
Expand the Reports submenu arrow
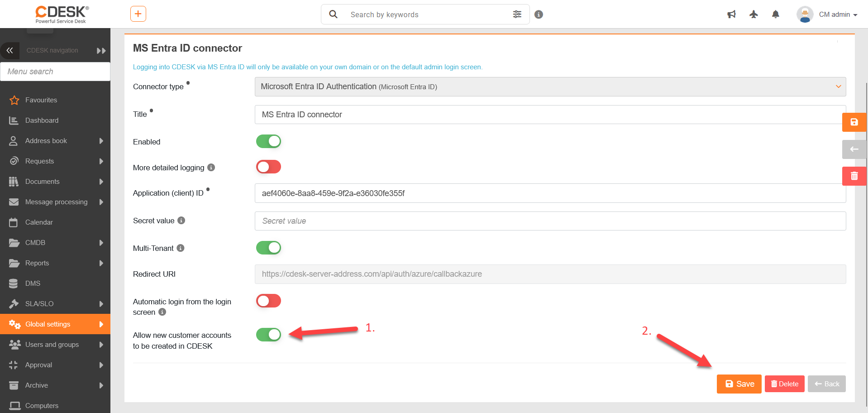pyautogui.click(x=101, y=263)
